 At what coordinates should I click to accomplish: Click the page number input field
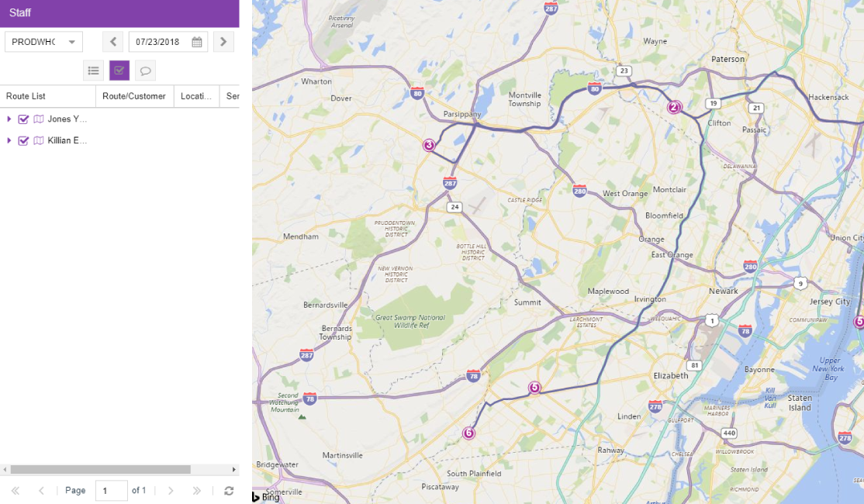pos(112,490)
